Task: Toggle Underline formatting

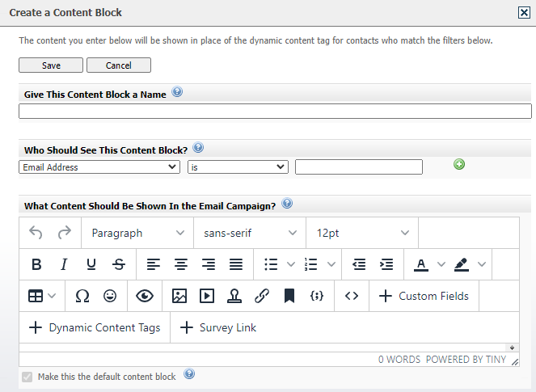Action: pos(91,264)
